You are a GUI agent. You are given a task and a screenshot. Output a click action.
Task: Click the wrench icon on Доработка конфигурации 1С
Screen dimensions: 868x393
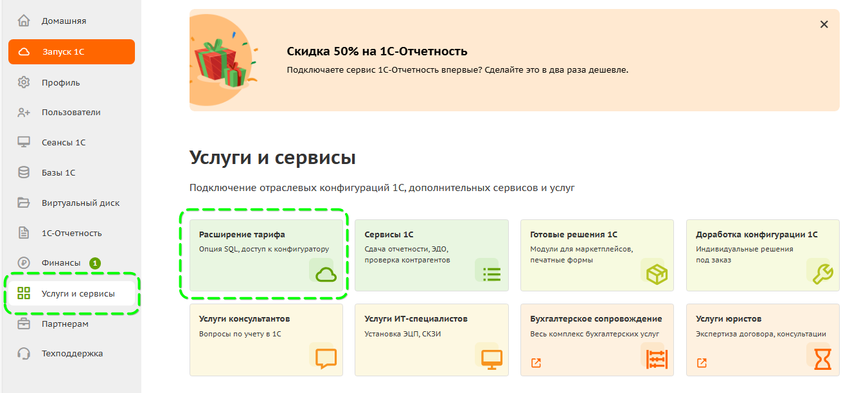point(822,275)
